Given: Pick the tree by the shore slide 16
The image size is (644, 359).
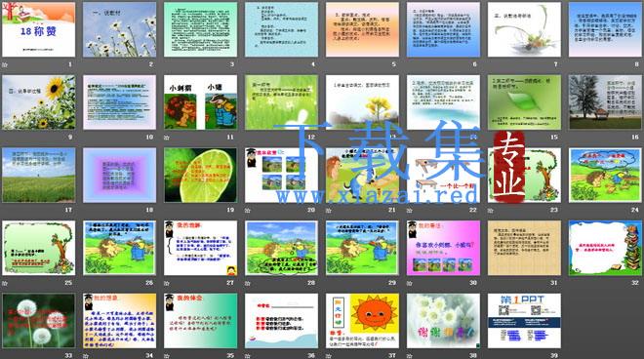Looking at the screenshot, I should point(605,102).
